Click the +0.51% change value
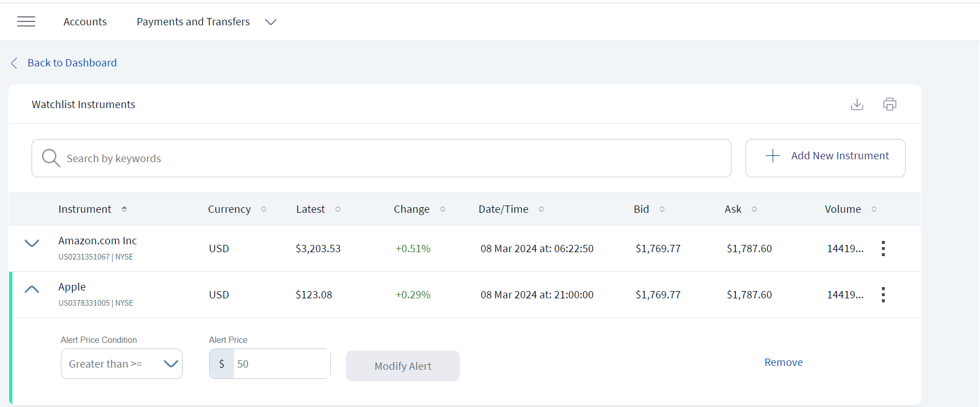The width and height of the screenshot is (980, 407). 413,248
